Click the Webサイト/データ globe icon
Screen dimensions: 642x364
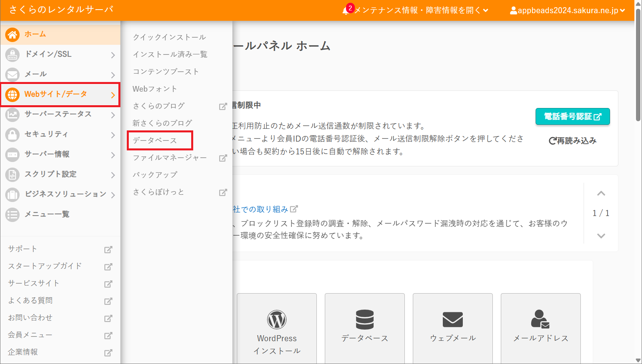coord(12,95)
